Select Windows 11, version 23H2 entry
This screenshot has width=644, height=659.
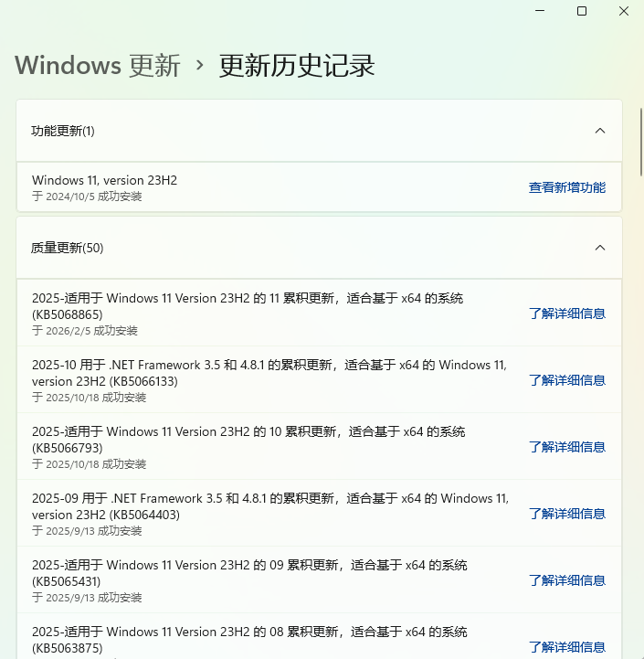point(319,187)
